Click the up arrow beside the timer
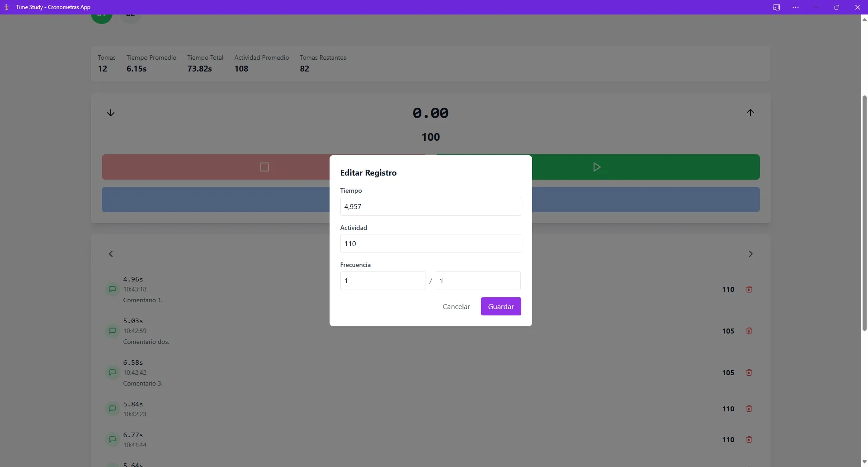 pyautogui.click(x=750, y=113)
